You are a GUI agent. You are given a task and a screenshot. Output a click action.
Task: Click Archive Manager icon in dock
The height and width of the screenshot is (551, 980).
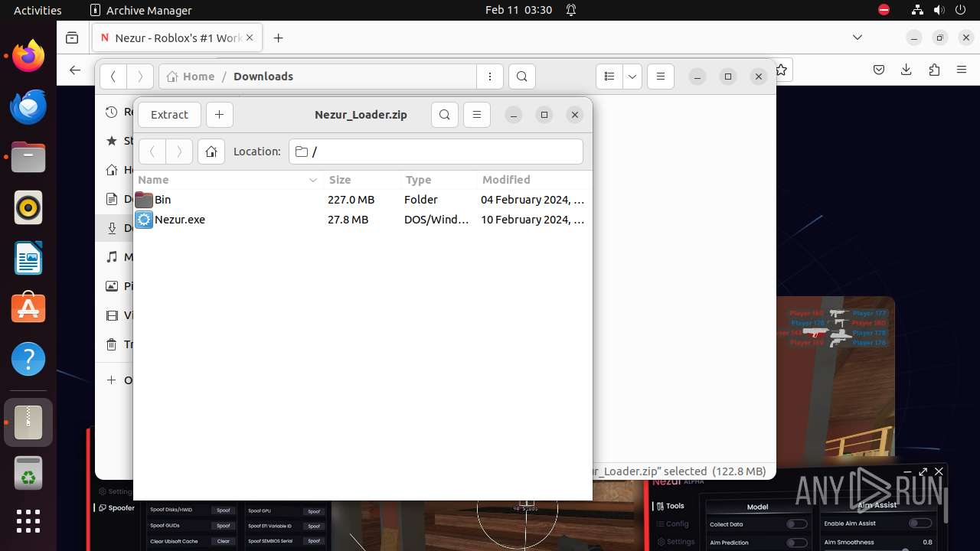point(28,422)
